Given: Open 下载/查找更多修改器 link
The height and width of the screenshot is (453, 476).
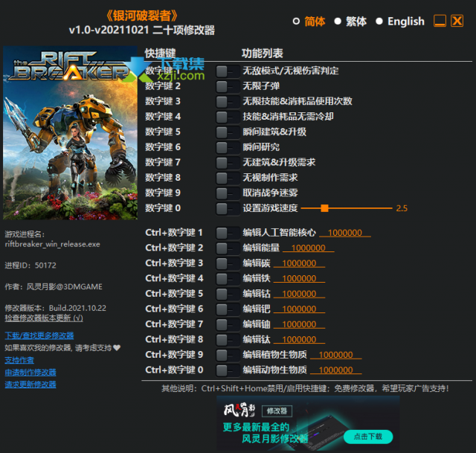Looking at the screenshot, I should [39, 335].
